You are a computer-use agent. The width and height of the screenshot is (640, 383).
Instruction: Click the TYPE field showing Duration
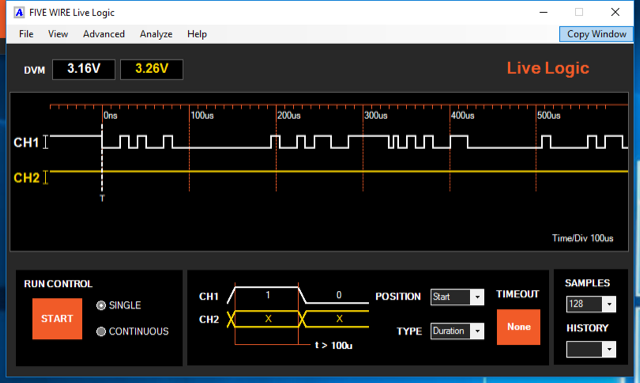451,331
